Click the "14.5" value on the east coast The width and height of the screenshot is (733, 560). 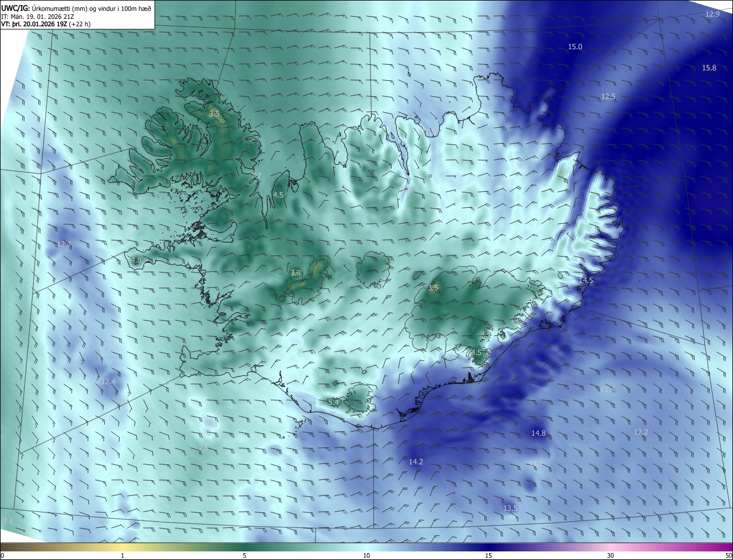(x=586, y=280)
